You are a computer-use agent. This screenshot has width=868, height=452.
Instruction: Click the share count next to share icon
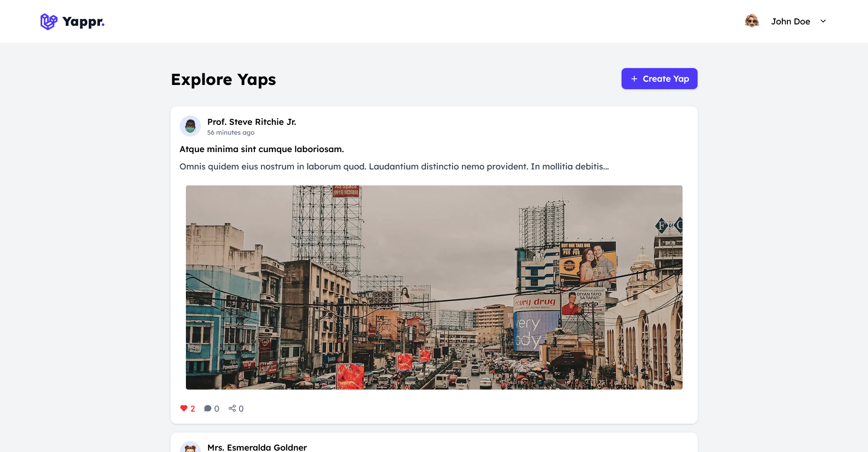(241, 409)
